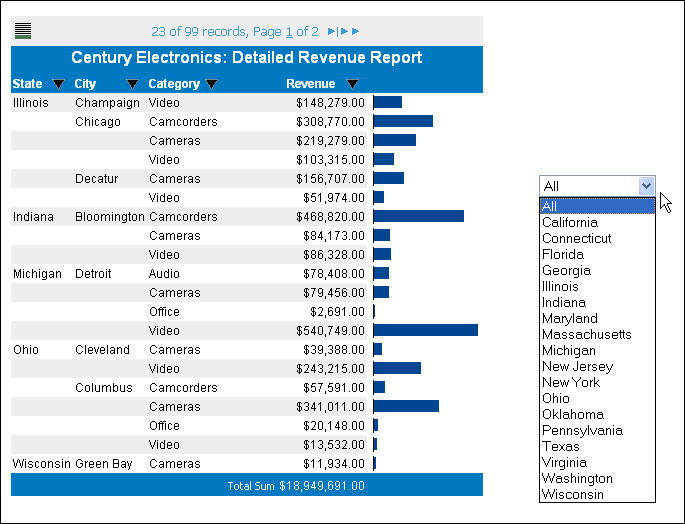
Task: Select New York in the state list
Action: coord(571,383)
